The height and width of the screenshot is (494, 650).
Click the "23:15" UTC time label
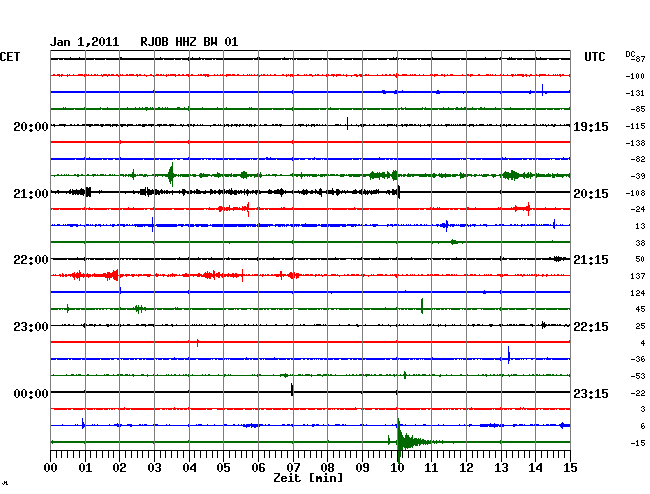tap(591, 393)
